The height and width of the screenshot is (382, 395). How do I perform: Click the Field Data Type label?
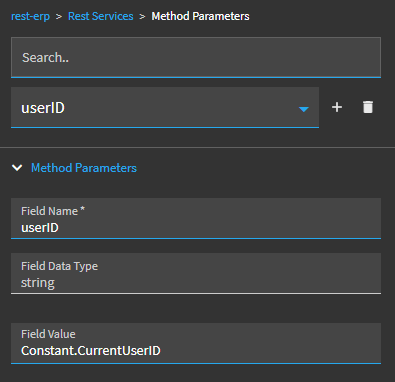click(x=59, y=266)
